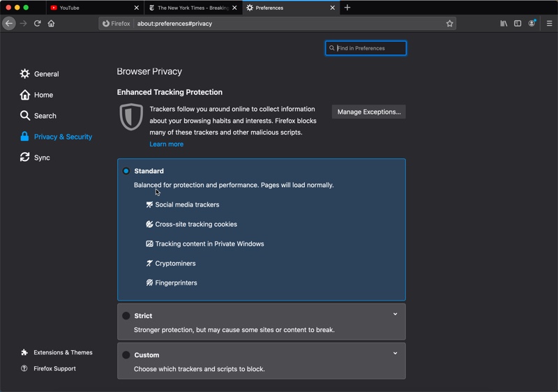Image resolution: width=558 pixels, height=392 pixels.
Task: Focus the Find in Preferences search field
Action: (x=365, y=48)
